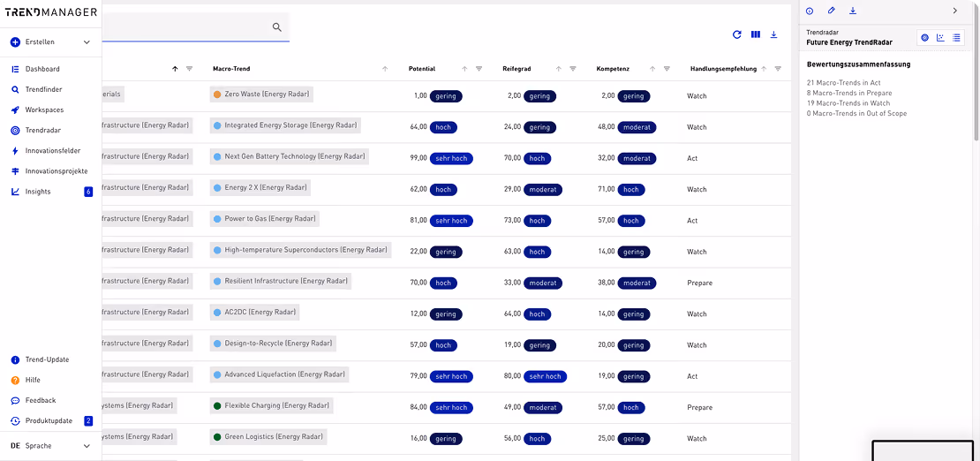Sort by the Reifegrad column arrow
This screenshot has width=980, height=461.
coord(559,69)
